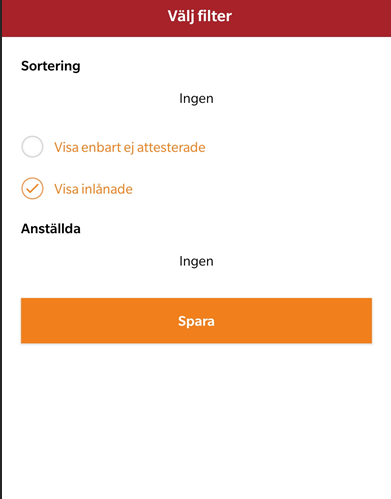This screenshot has height=499, width=391.
Task: Enable the Visa enbart ej attesterade checkbox
Action: coord(32,147)
